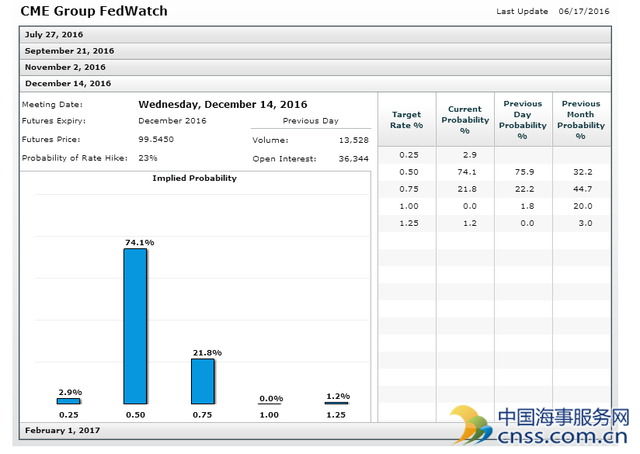Image resolution: width=640 pixels, height=454 pixels.
Task: Expand the September 21, 2016 meeting section
Action: pyautogui.click(x=315, y=51)
